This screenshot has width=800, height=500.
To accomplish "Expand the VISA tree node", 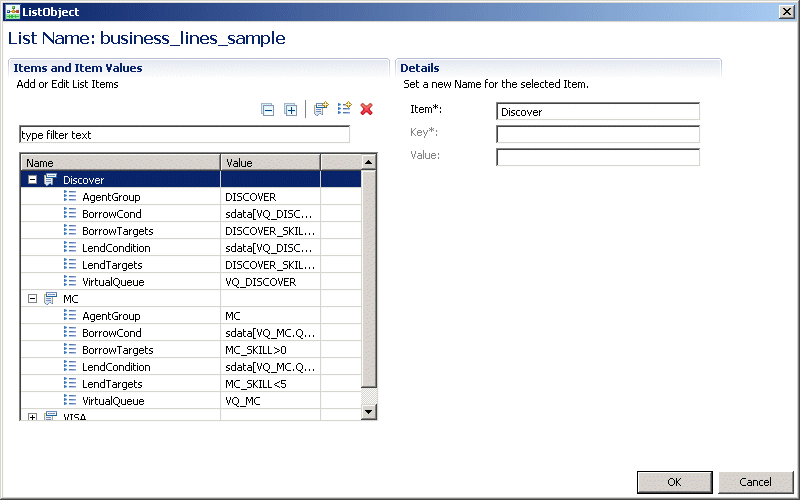I will tap(33, 417).
